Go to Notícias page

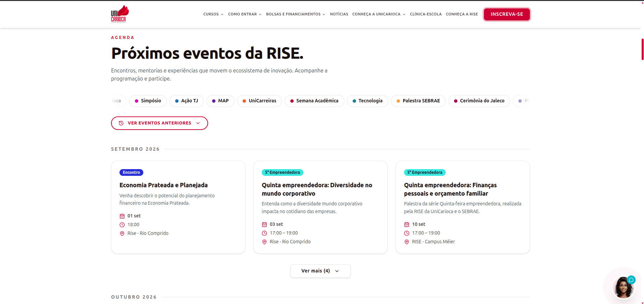[339, 14]
